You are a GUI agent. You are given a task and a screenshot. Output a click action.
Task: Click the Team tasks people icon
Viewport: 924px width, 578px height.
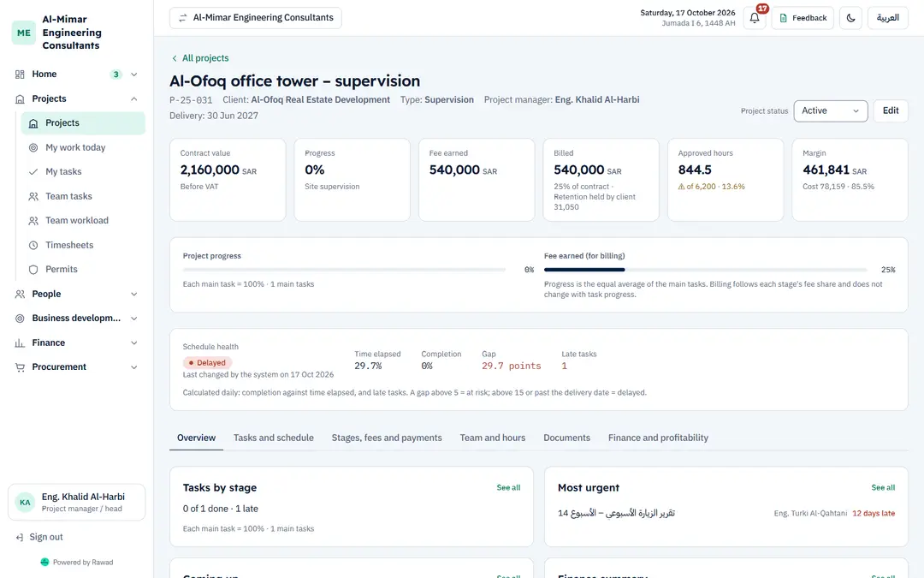[33, 196]
